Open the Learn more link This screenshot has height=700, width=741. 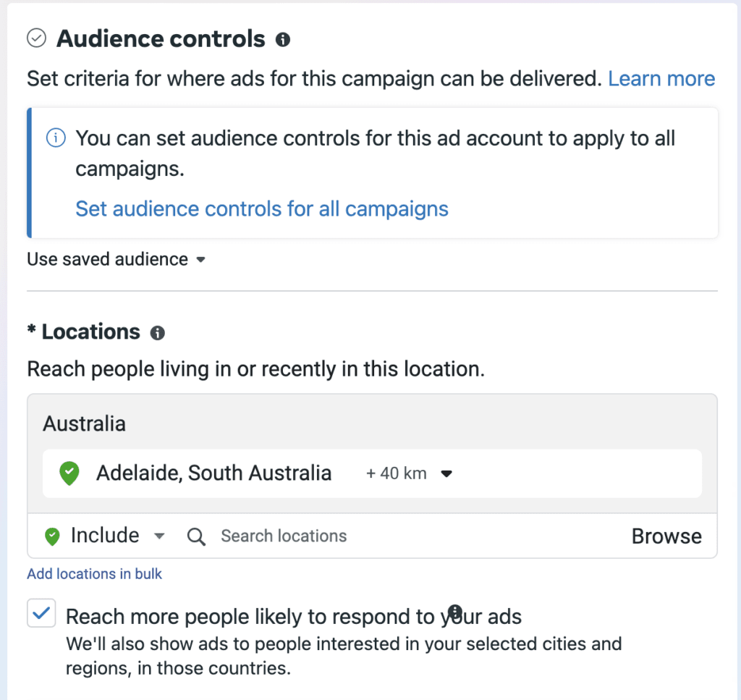point(661,78)
